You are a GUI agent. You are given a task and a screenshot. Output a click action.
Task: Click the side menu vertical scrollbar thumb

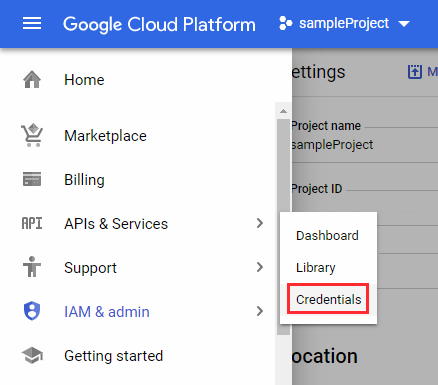[283, 227]
